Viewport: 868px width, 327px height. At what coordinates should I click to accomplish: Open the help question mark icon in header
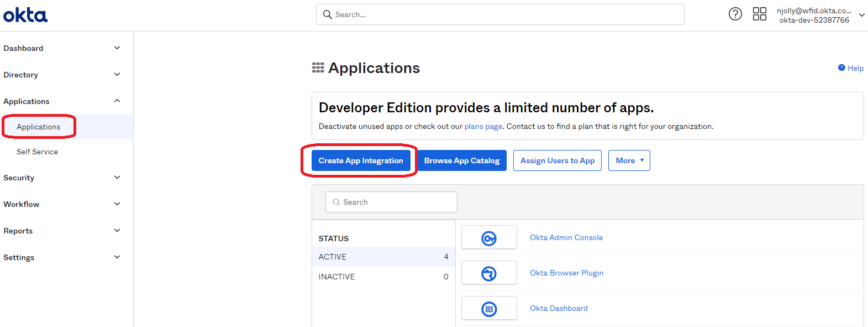[735, 14]
